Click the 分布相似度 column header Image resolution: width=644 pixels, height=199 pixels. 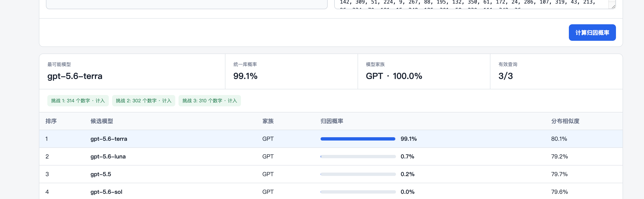pyautogui.click(x=565, y=121)
